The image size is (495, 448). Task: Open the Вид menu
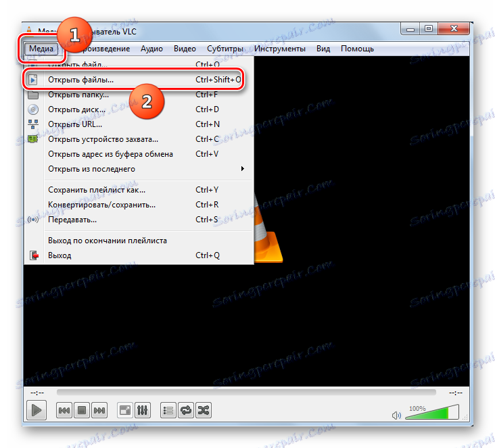pyautogui.click(x=323, y=49)
